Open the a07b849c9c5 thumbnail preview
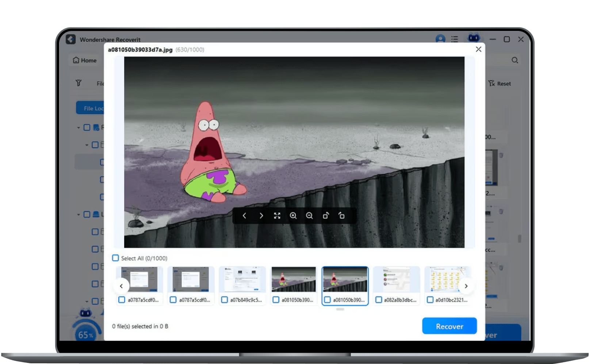 [242, 279]
